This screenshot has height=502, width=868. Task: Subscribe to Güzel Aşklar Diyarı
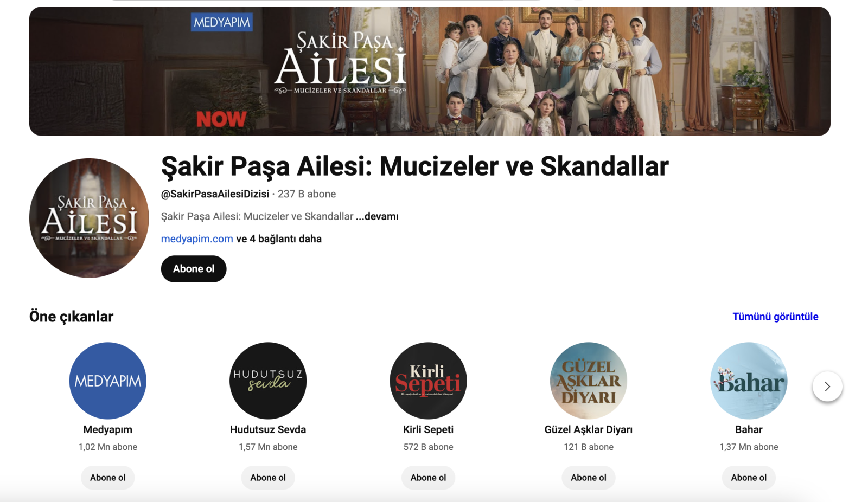click(589, 478)
